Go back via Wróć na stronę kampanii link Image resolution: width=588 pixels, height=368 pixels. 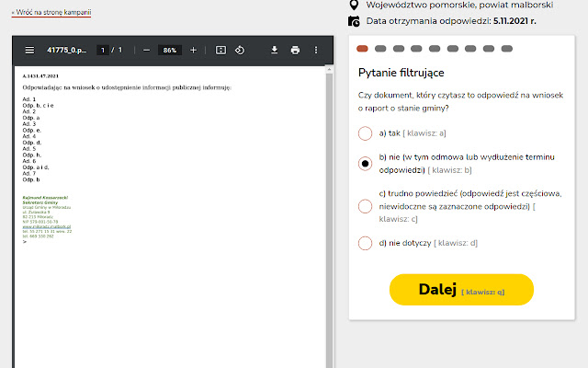(x=51, y=12)
